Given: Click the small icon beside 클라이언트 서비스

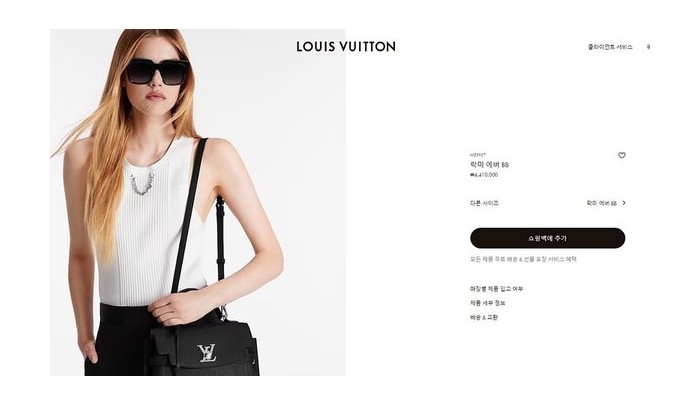Looking at the screenshot, I should coord(648,47).
